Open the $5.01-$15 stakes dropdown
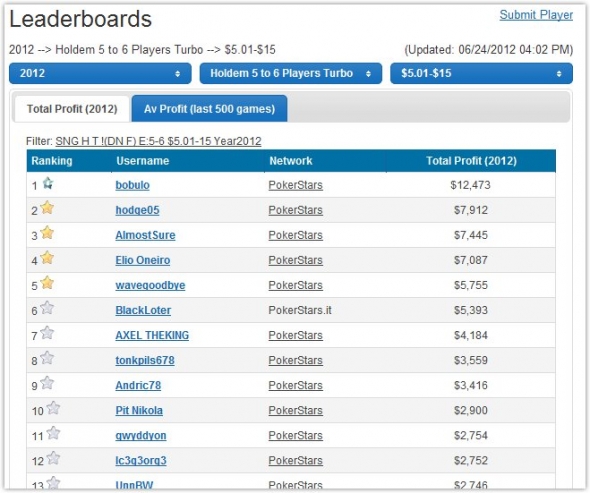Screen dimensions: 590x493 [x=481, y=73]
